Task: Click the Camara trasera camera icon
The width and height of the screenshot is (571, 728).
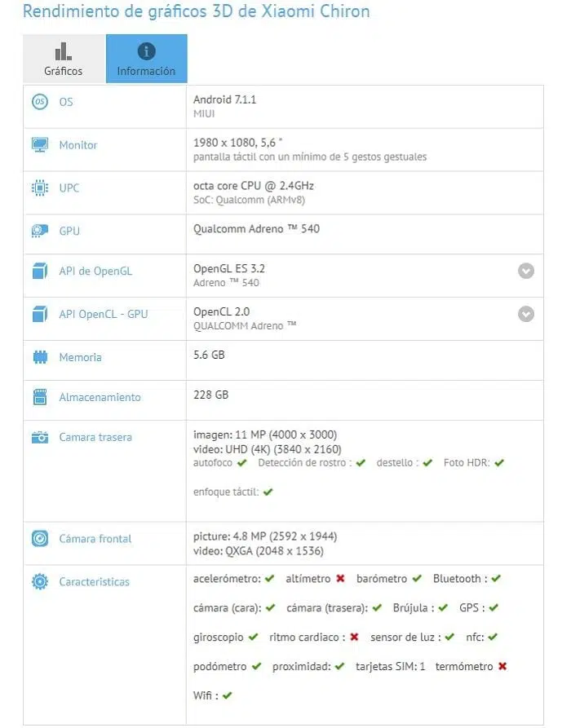Action: [x=40, y=437]
